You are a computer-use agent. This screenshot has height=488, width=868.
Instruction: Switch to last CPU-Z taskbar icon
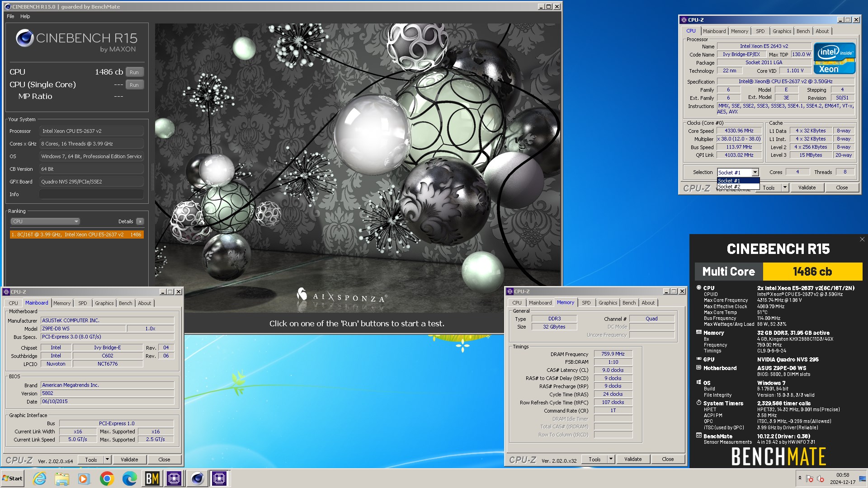tap(219, 479)
